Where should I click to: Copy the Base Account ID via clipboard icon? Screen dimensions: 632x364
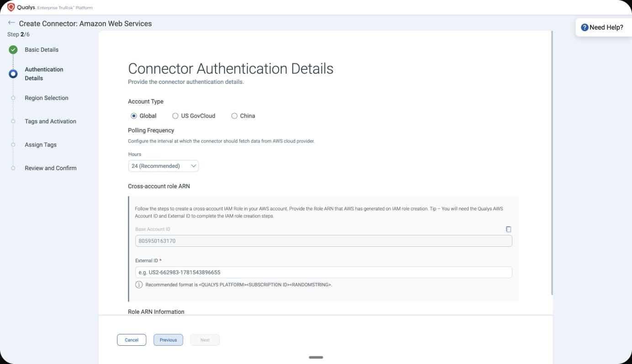pyautogui.click(x=508, y=229)
